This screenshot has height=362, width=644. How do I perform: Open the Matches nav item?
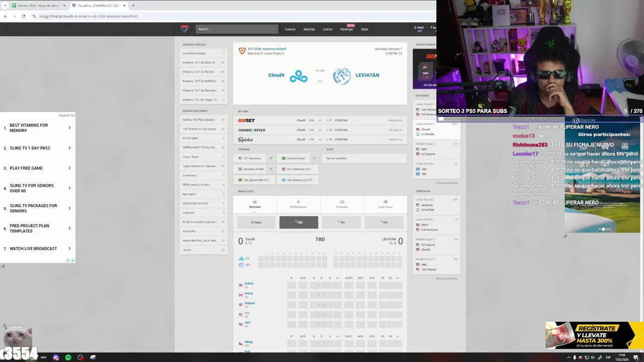309,29
